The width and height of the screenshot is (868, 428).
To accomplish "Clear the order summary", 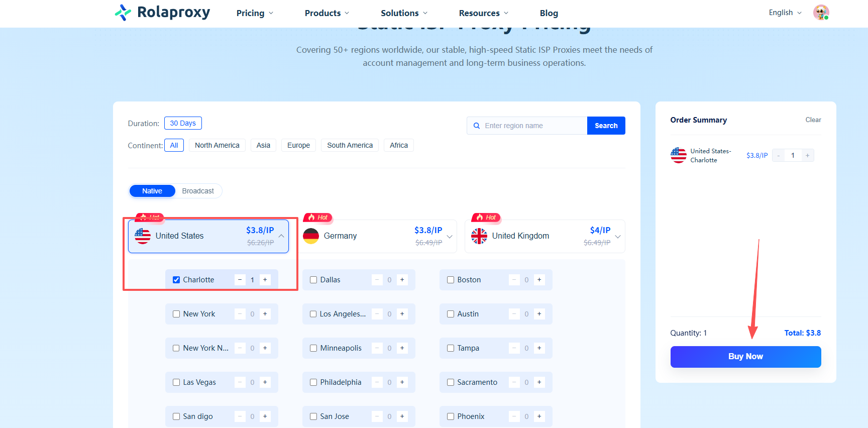I will (813, 120).
